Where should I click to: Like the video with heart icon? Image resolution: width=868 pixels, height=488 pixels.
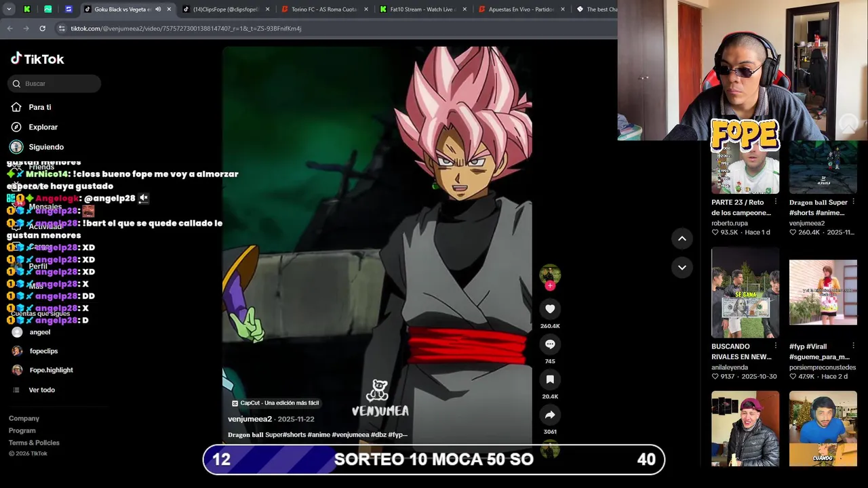(550, 309)
